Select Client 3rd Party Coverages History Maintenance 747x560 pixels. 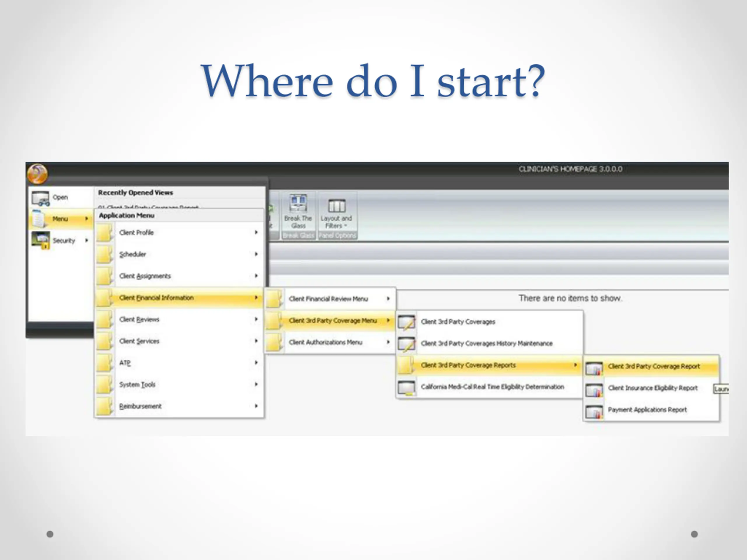pos(486,344)
